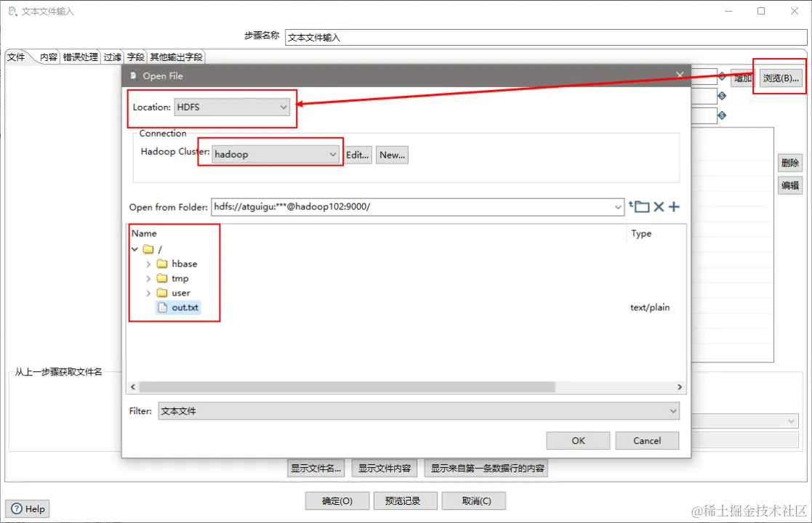Click the 删除 delete button
Screen dimensions: 812x523
789,163
